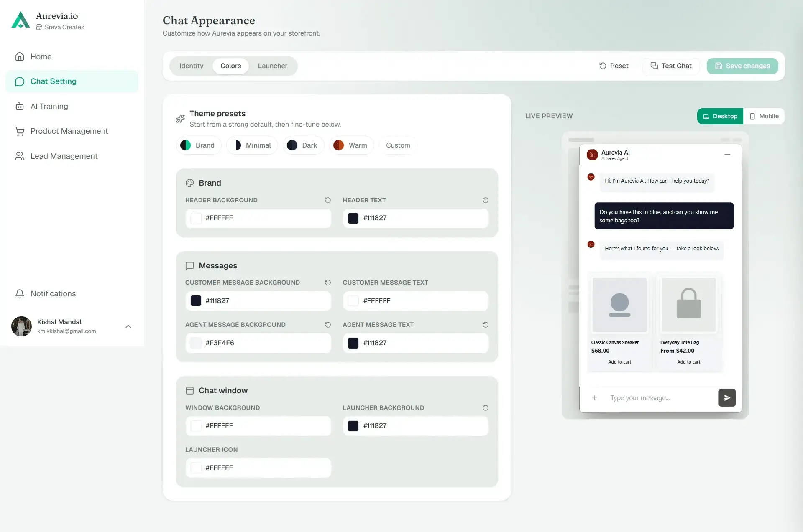This screenshot has width=803, height=532.
Task: Open Customer Message Background color swatch
Action: pos(196,301)
